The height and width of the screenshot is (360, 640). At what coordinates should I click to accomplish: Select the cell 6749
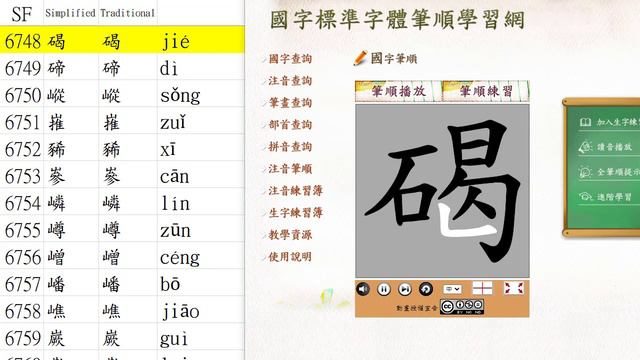click(x=22, y=68)
